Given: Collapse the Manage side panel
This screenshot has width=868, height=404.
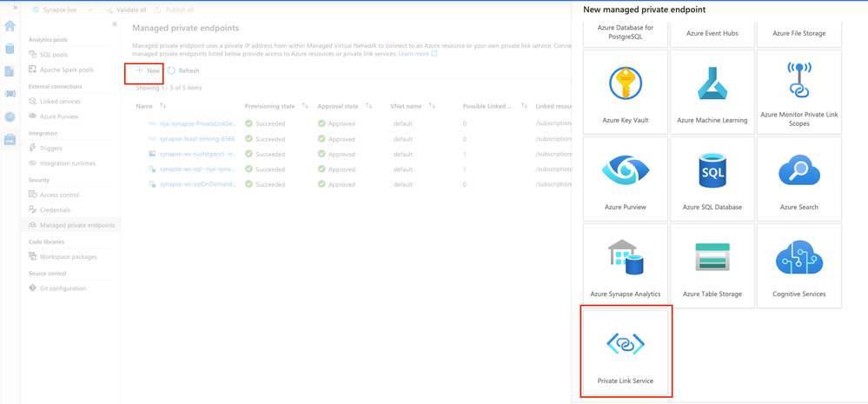Looking at the screenshot, I should click(115, 24).
